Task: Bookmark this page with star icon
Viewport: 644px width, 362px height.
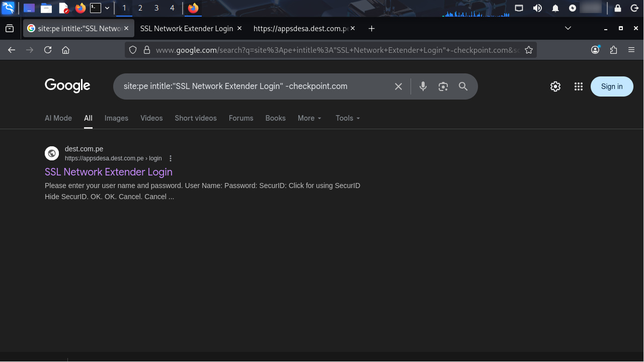Action: 529,50
